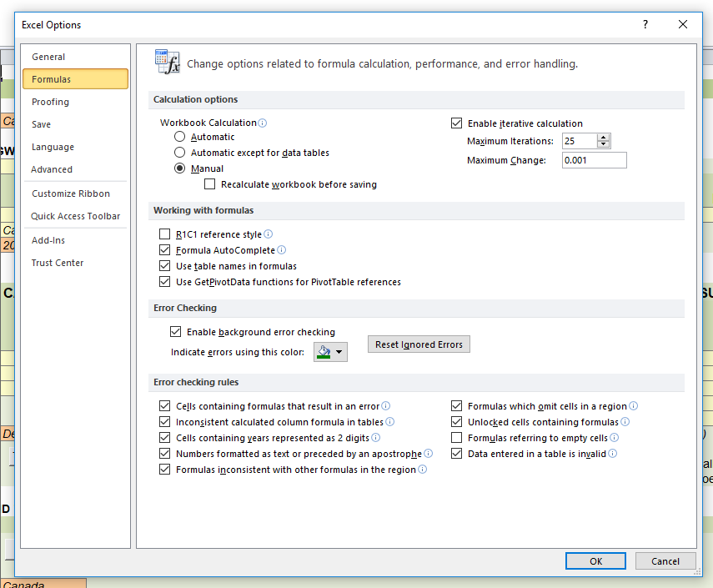
Task: Open the General options category
Action: [76, 57]
